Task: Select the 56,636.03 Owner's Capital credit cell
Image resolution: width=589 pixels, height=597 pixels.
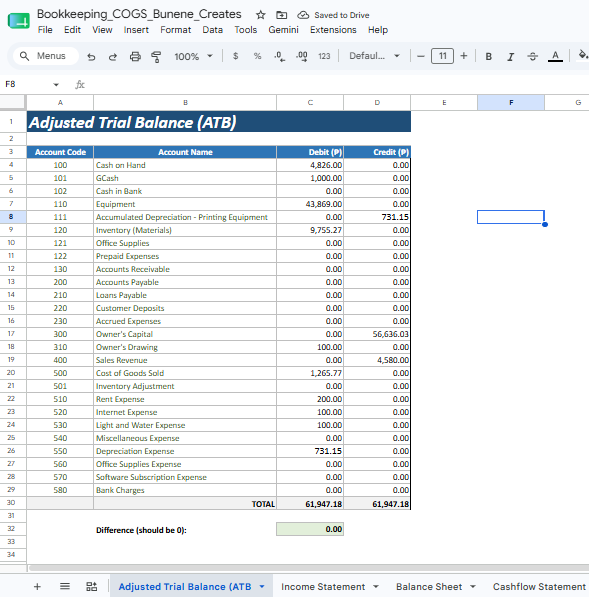Action: [377, 334]
